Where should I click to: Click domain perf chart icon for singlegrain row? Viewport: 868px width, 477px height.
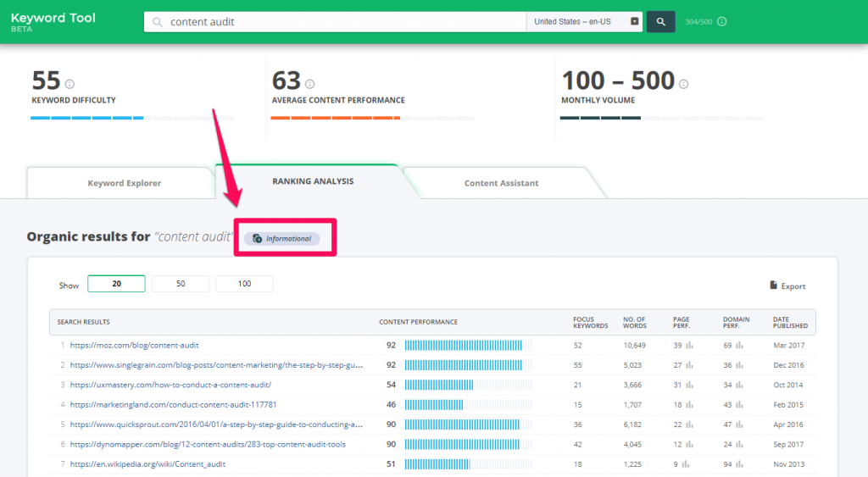pyautogui.click(x=739, y=365)
